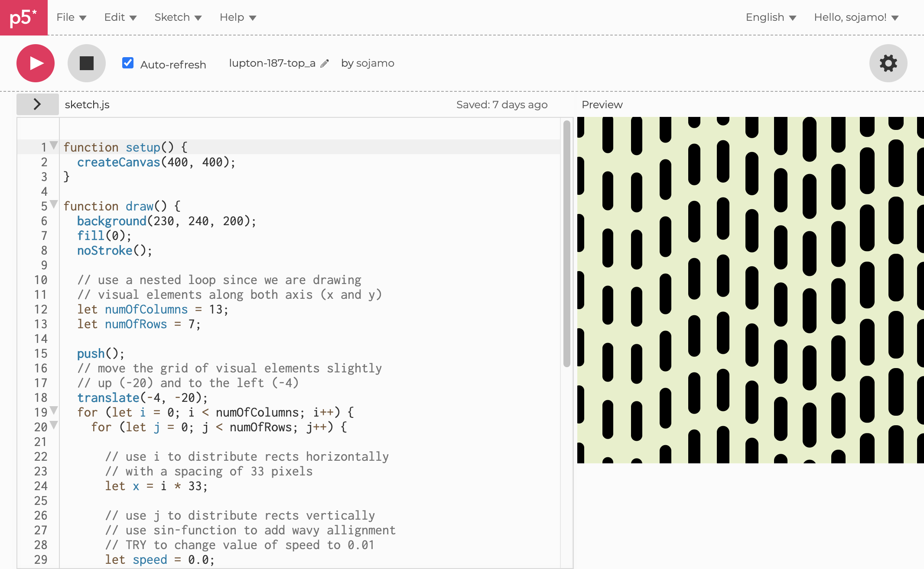Screen dimensions: 924x569
Task: Open the Edit menu
Action: 120,17
